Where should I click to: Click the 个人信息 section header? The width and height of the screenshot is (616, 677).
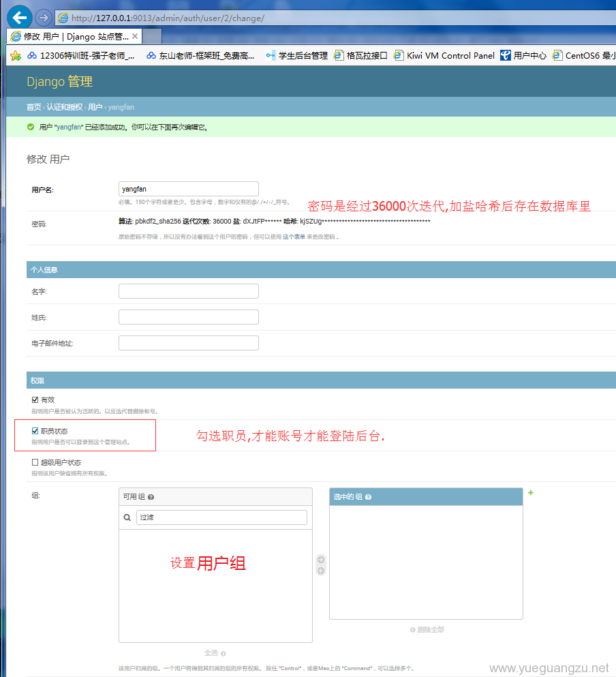click(x=321, y=270)
